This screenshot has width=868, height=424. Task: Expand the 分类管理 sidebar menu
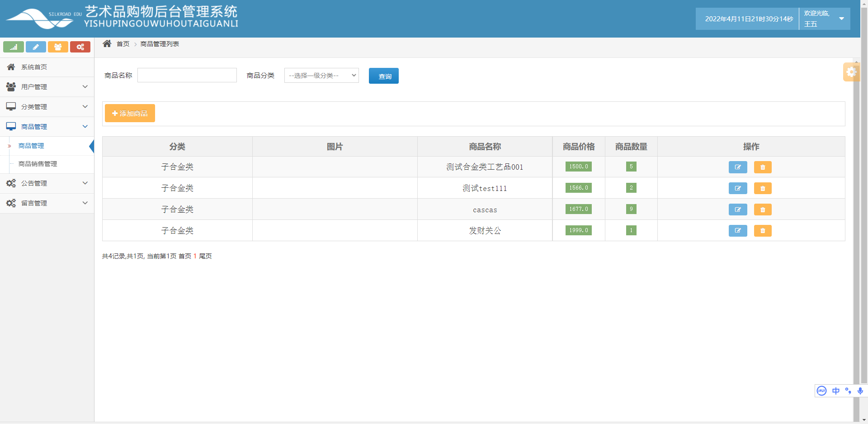point(47,107)
